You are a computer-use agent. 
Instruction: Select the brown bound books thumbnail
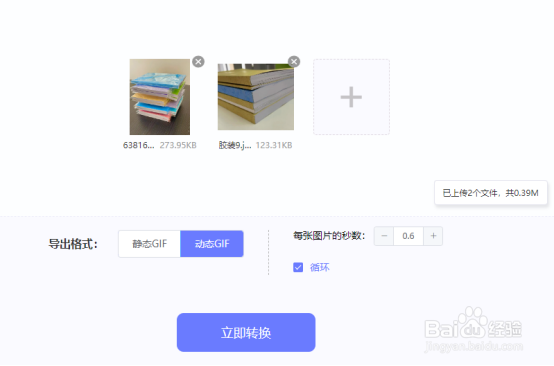point(256,97)
